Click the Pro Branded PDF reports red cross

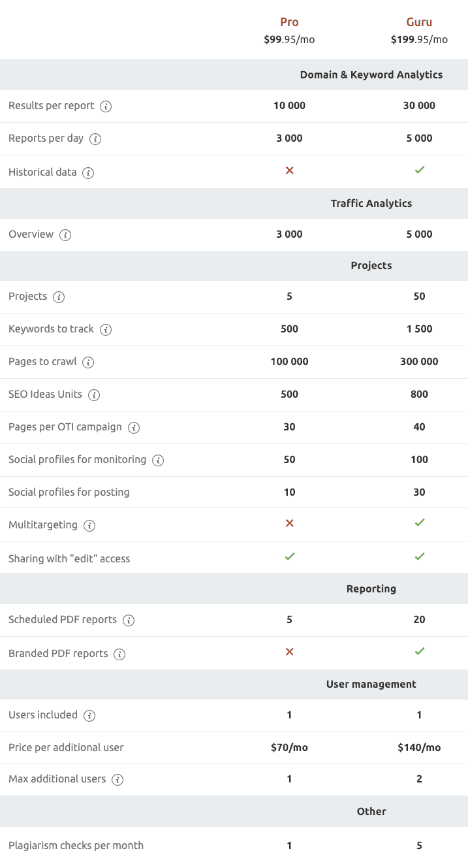tap(290, 652)
